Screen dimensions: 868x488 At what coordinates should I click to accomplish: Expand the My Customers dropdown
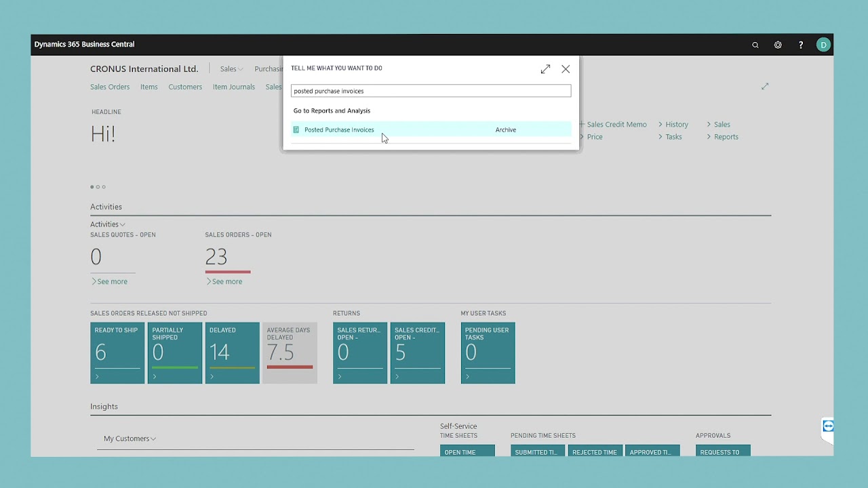coord(130,439)
